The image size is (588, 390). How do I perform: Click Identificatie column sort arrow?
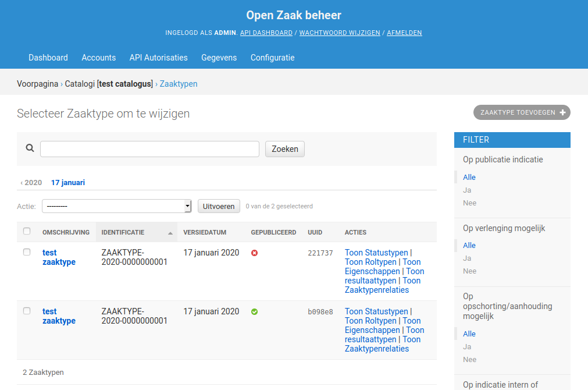point(170,233)
